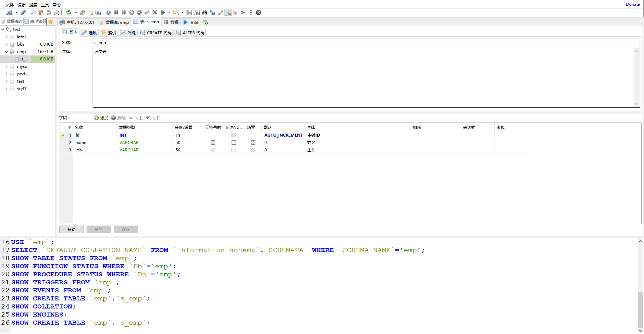Screen dimensions: 644x334
Task: Collapse the root test session node
Action: tap(3, 30)
